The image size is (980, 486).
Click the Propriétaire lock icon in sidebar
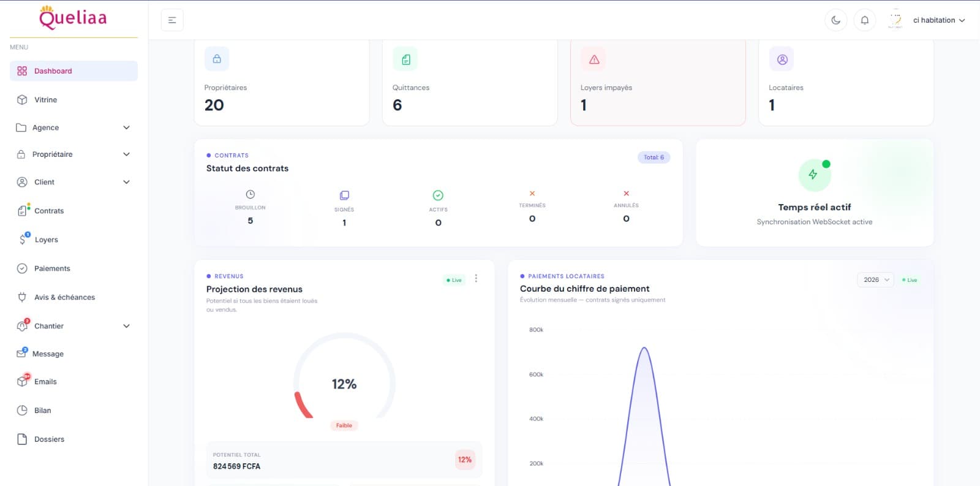(21, 154)
